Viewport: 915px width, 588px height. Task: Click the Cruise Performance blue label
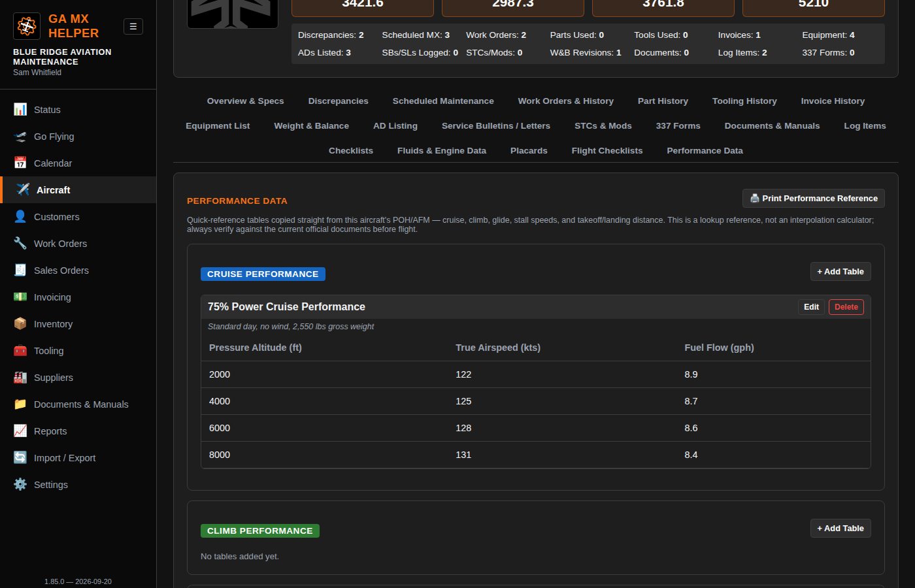pos(263,274)
